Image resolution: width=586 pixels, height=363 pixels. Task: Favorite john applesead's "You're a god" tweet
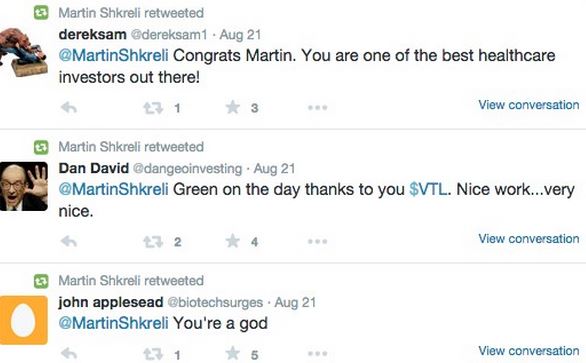point(232,353)
